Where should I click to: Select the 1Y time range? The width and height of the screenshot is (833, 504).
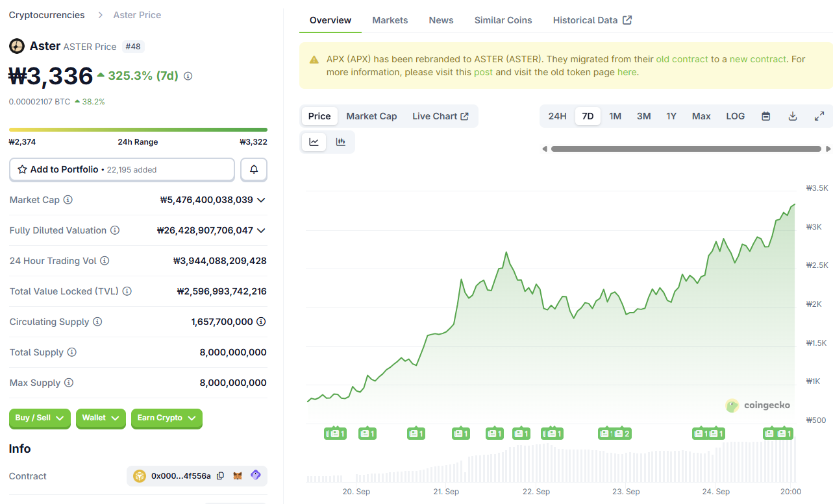671,116
